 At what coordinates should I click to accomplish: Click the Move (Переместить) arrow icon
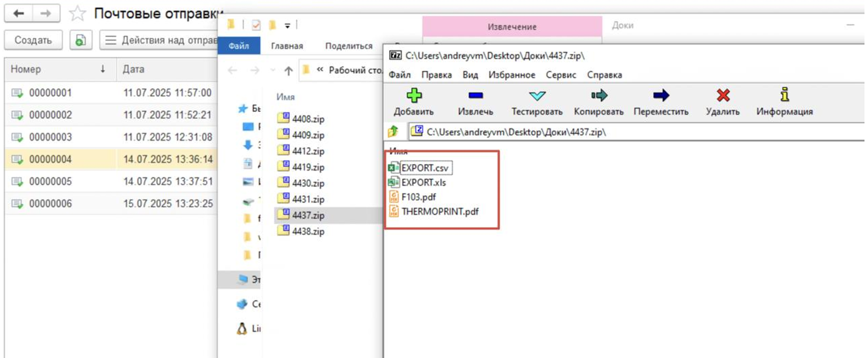point(661,96)
